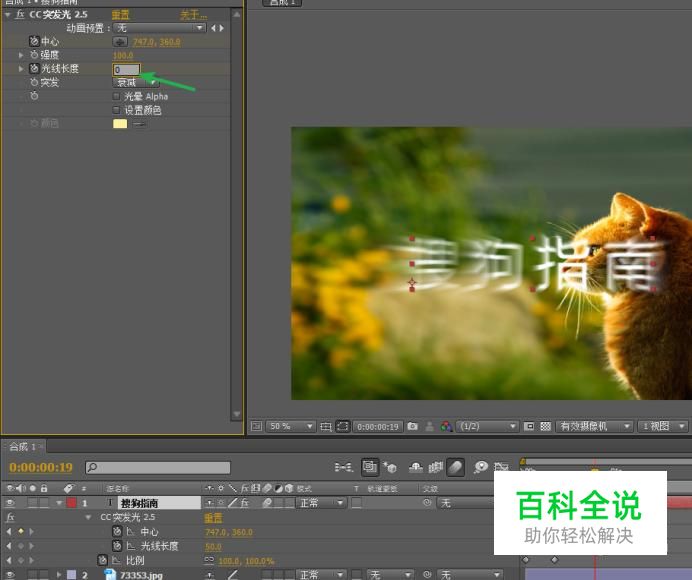Hide layer 1 text layer eye toggle

coord(10,502)
